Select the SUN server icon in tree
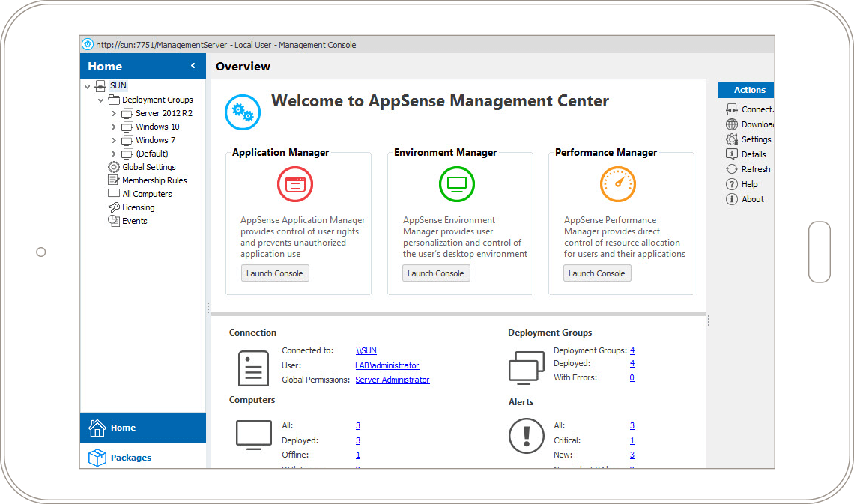 click(100, 85)
